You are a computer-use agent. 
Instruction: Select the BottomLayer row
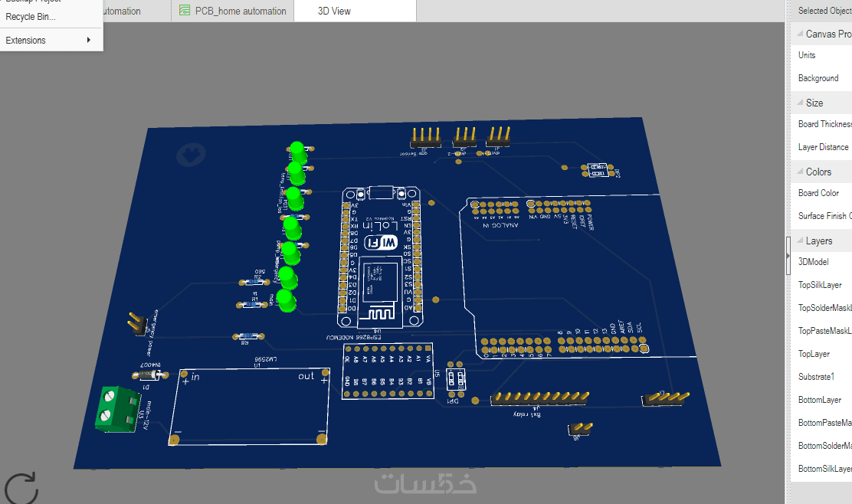pyautogui.click(x=821, y=400)
